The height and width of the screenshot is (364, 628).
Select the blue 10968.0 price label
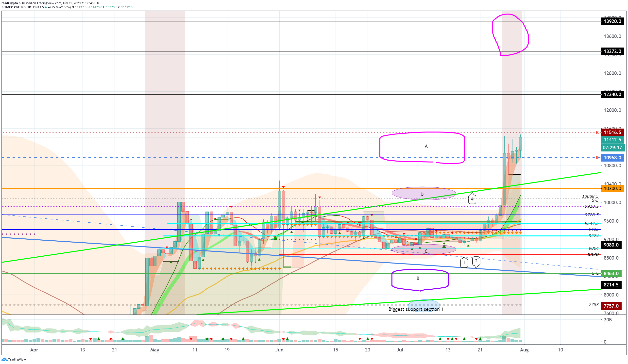tap(612, 158)
